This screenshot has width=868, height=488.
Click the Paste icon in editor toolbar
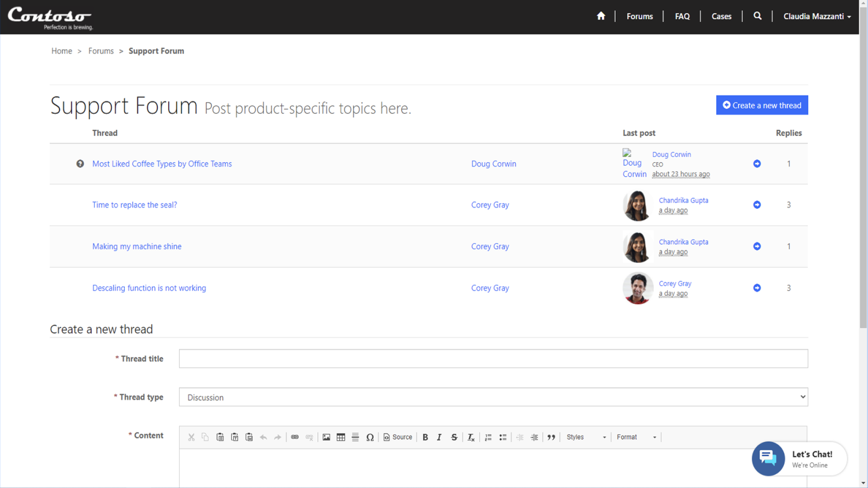tap(220, 437)
